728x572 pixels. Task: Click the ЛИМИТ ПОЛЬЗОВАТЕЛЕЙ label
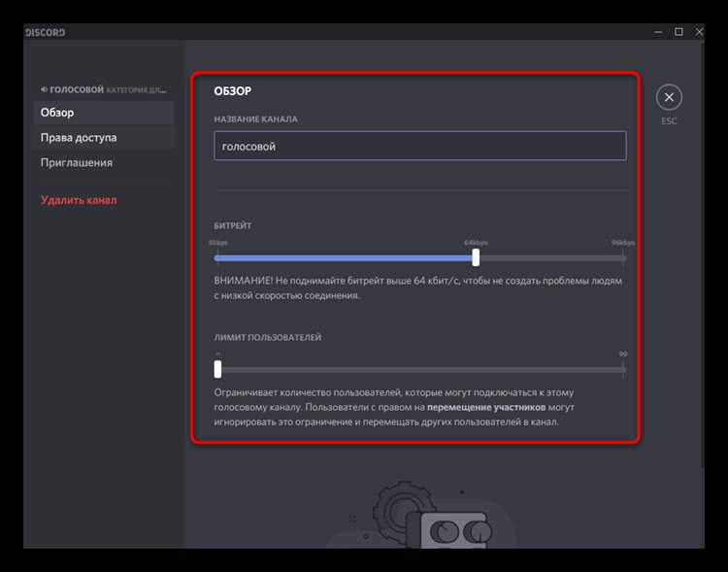pyautogui.click(x=268, y=337)
